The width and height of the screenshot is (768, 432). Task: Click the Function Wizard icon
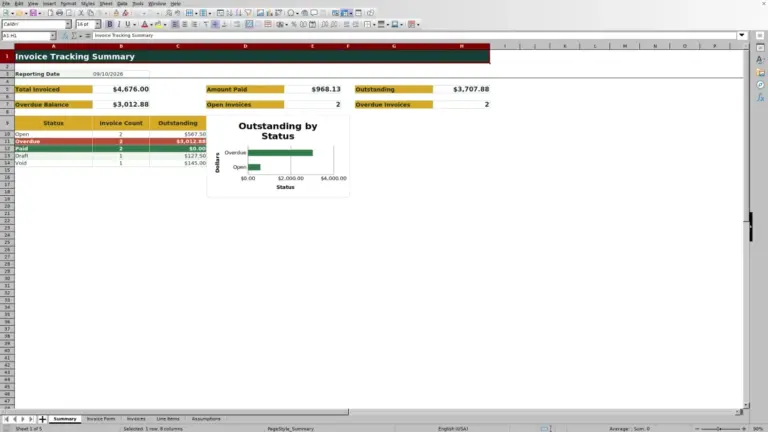(65, 35)
